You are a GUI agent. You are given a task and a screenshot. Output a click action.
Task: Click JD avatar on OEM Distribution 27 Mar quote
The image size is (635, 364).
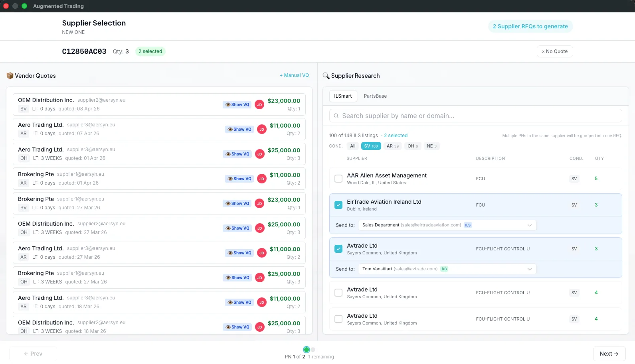(x=259, y=228)
